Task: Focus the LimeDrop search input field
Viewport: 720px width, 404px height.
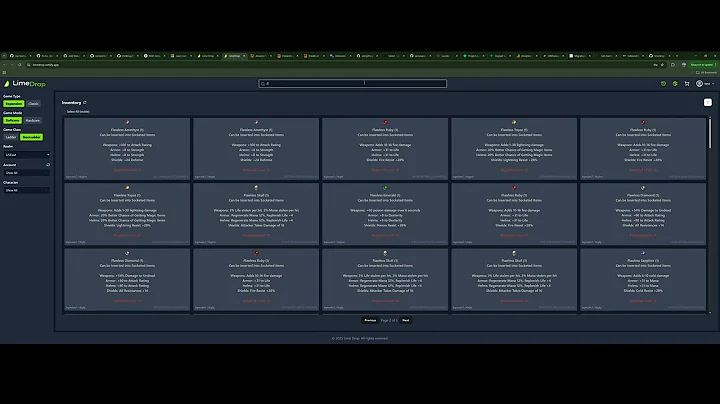Action: pyautogui.click(x=353, y=84)
